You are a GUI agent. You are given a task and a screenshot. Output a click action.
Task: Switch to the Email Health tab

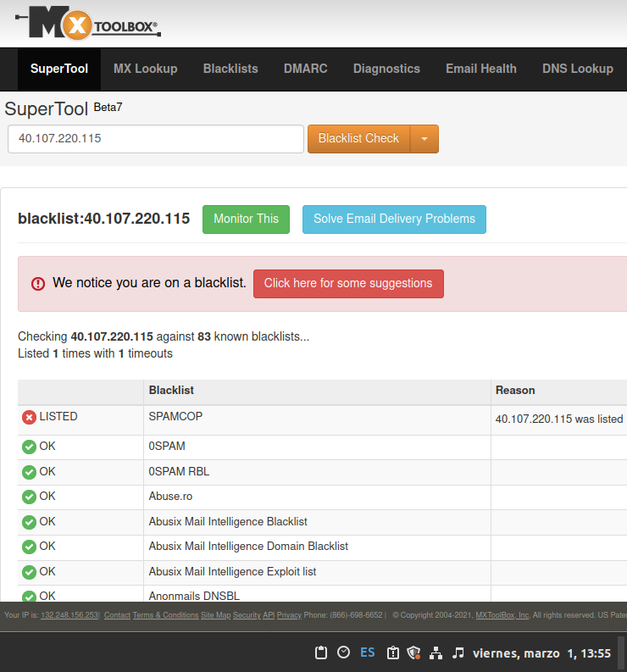pyautogui.click(x=481, y=69)
